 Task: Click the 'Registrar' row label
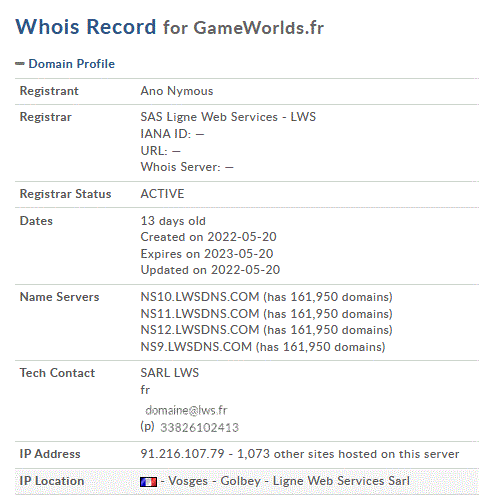pos(46,117)
